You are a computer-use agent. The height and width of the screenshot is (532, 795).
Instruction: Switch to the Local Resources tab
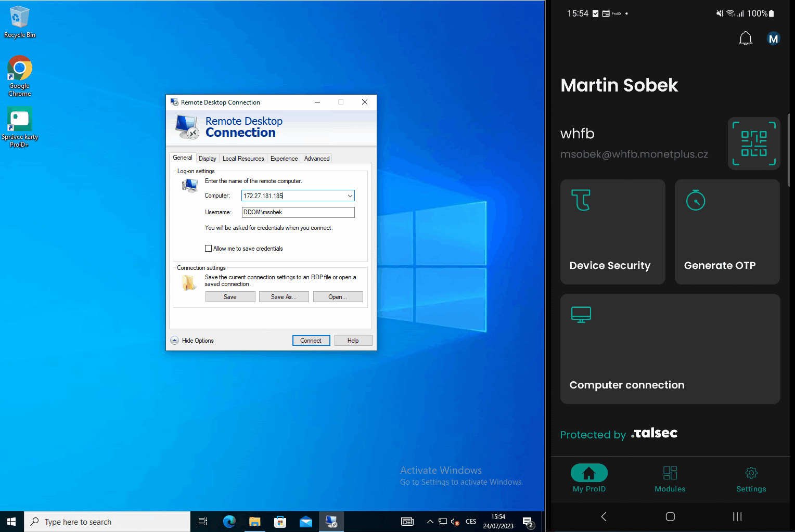coord(243,158)
